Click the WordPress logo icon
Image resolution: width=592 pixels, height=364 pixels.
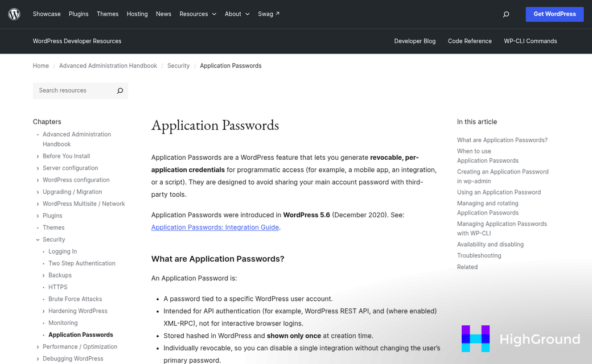click(x=14, y=14)
